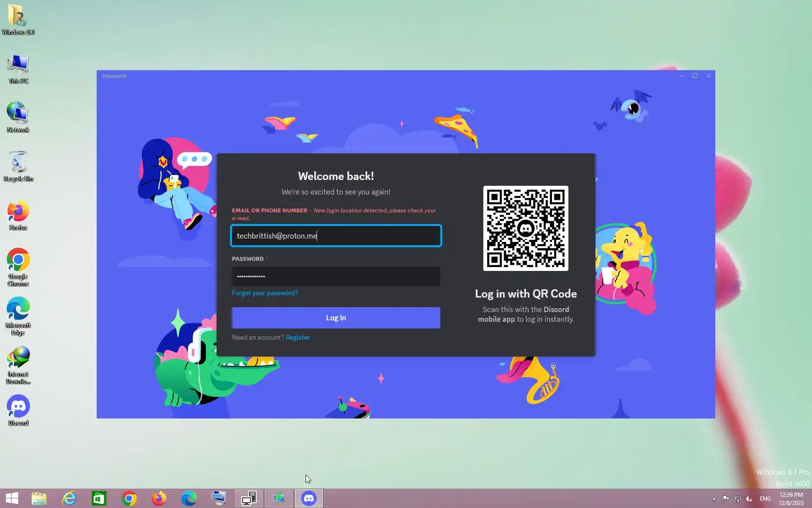Click the Discord login QR code

pyautogui.click(x=526, y=228)
